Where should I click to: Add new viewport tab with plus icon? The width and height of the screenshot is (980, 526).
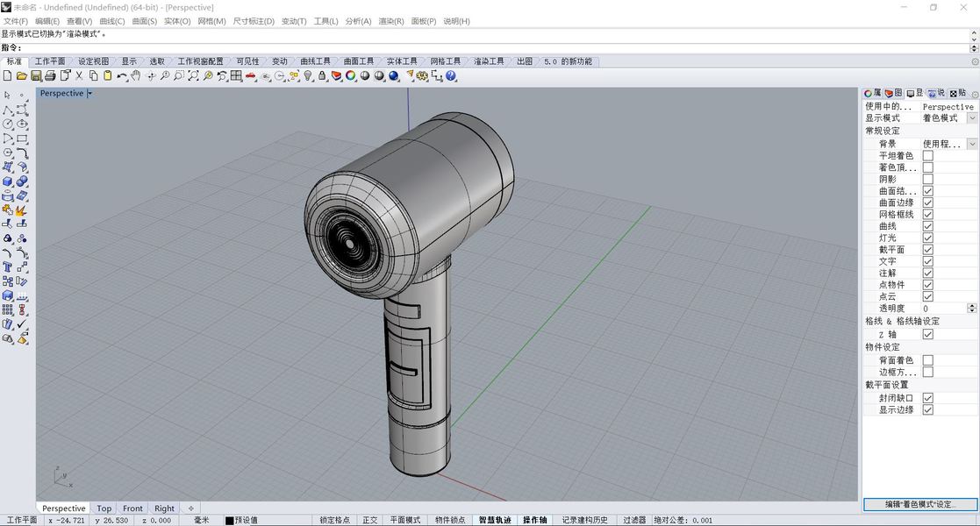tap(191, 508)
